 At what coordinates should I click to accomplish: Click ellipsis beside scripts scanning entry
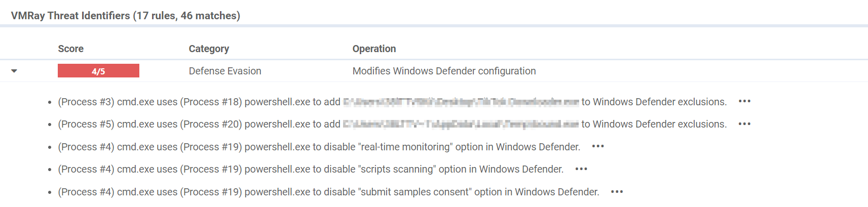(x=581, y=169)
